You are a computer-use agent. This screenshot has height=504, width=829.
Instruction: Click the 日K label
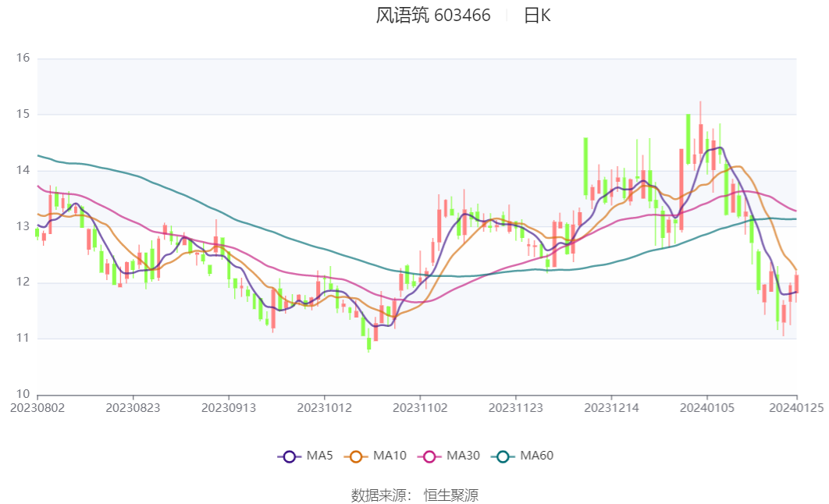[537, 16]
